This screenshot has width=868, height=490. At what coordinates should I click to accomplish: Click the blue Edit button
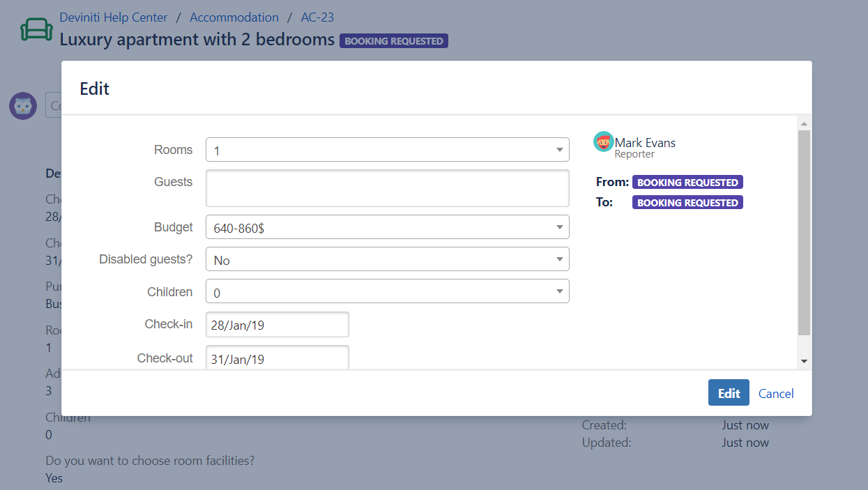[x=729, y=393]
